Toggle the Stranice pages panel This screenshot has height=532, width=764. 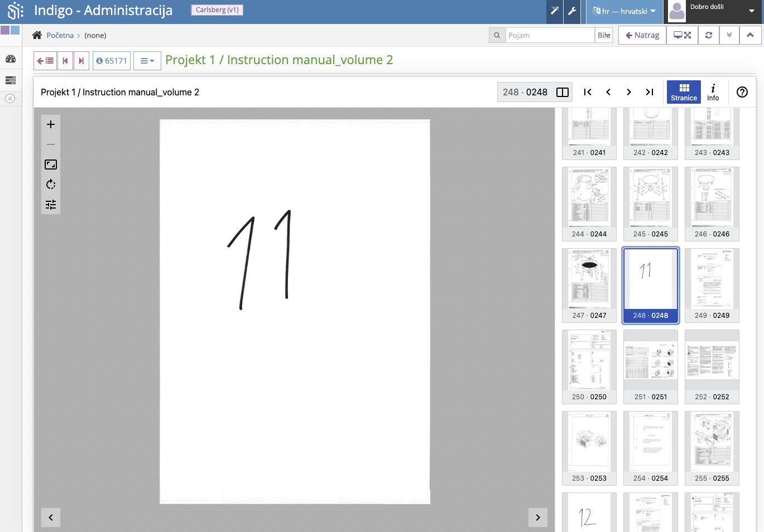coord(684,92)
